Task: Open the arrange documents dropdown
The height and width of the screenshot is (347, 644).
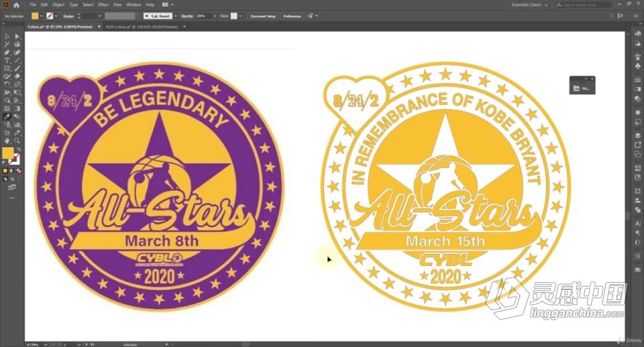Action: point(168,5)
